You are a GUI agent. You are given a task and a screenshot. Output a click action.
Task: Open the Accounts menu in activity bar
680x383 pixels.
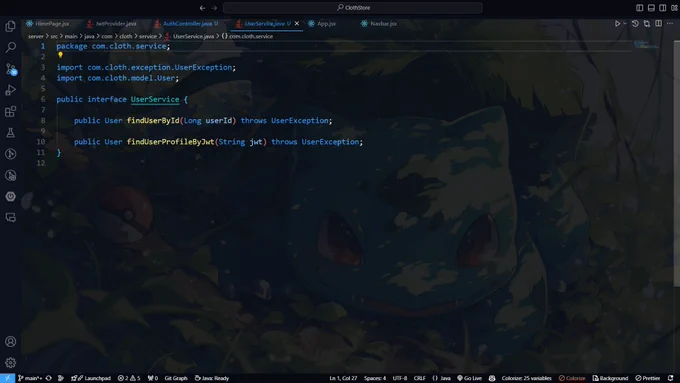click(x=10, y=341)
